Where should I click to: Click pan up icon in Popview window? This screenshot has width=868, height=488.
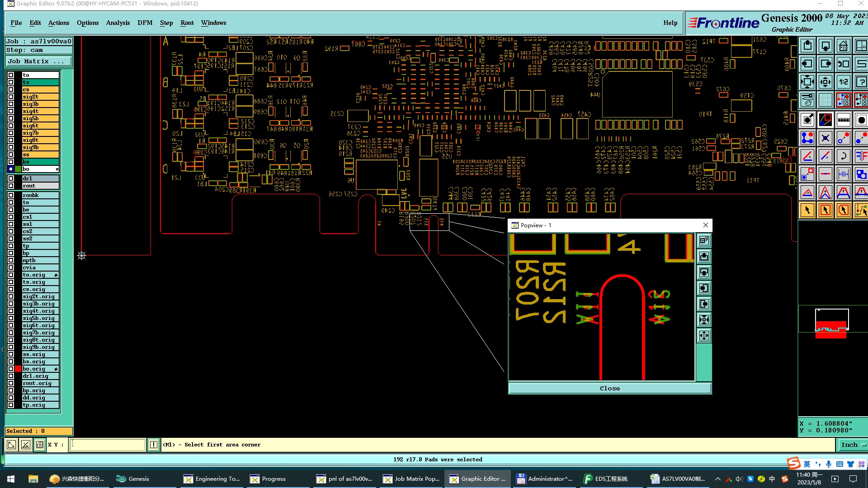(x=704, y=257)
